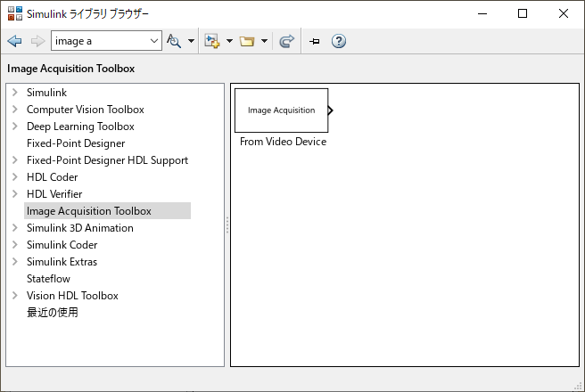The width and height of the screenshot is (585, 392).
Task: Open the folder icon's dropdown arrow
Action: [x=264, y=41]
